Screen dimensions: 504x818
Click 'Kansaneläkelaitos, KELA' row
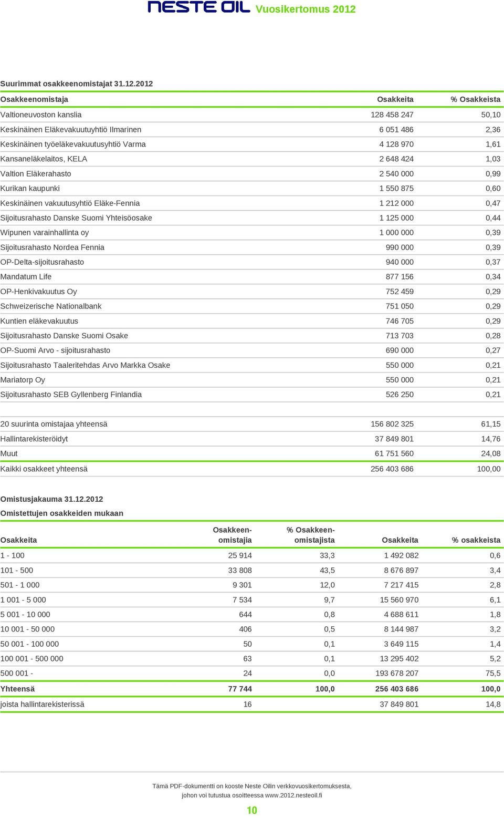click(x=252, y=159)
